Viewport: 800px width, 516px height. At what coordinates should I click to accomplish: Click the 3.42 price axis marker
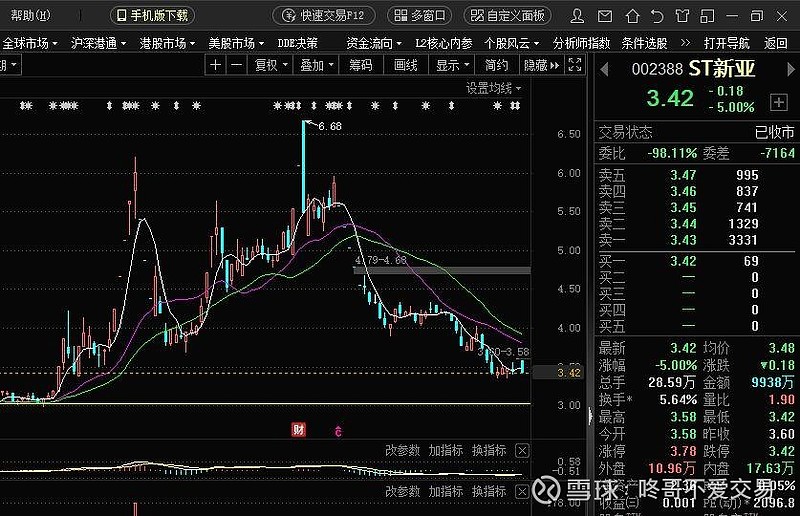coord(569,373)
